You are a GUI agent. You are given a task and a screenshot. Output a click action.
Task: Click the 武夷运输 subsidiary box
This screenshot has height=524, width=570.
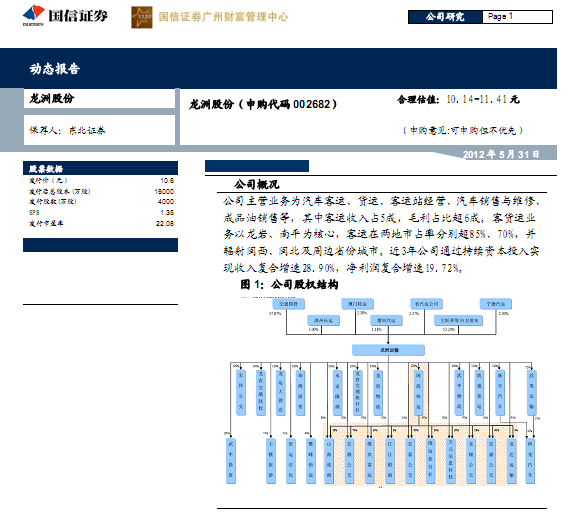pos(531,392)
